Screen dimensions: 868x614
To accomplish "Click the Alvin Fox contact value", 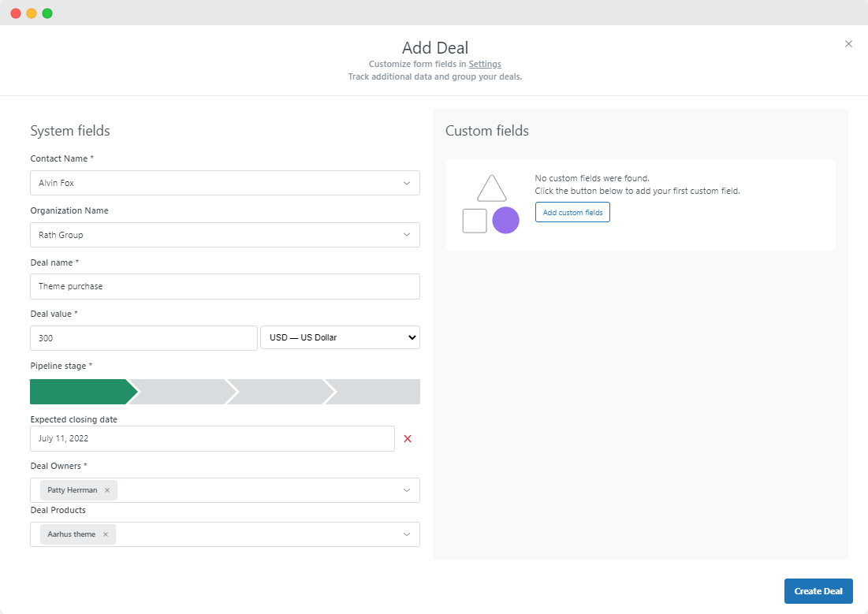I will [x=56, y=183].
